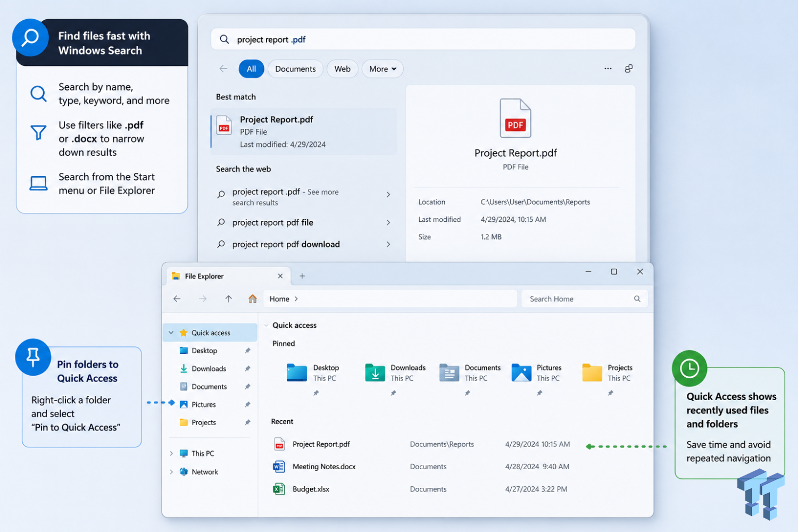Click the Home icon in File Explorer
This screenshot has height=532, width=798.
[x=253, y=298]
